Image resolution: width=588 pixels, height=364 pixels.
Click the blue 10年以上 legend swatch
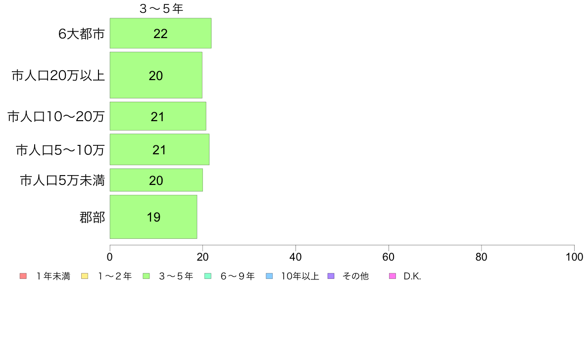269,276
